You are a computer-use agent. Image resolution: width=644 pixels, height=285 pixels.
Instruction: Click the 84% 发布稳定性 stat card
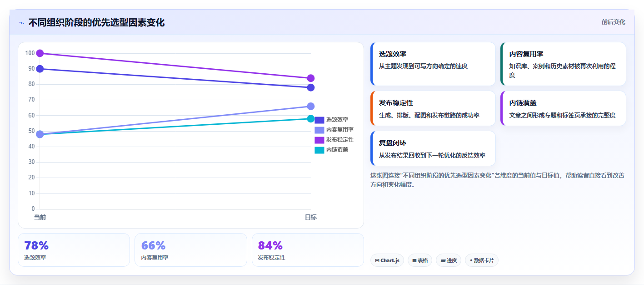(x=308, y=250)
